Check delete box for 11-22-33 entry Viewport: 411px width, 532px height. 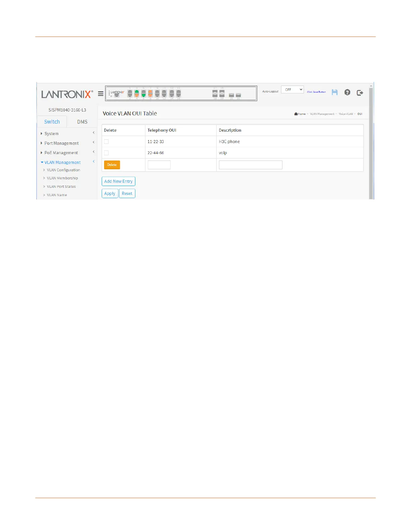coord(106,142)
